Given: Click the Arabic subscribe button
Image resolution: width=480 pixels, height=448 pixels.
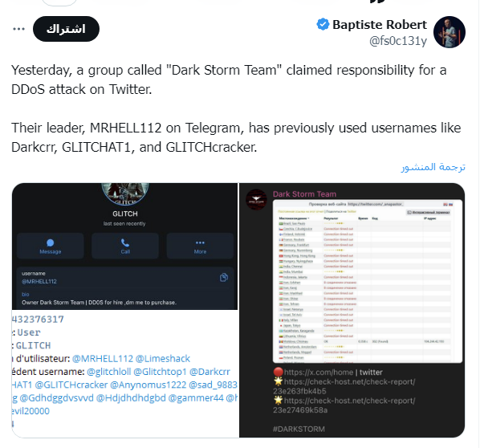Looking at the screenshot, I should pos(66,29).
